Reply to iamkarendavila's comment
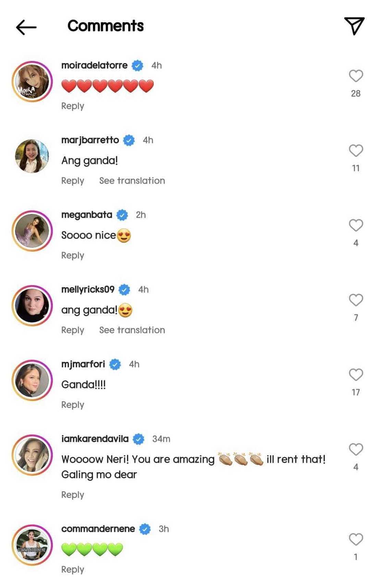Viewport: 384px width, 588px height. pyautogui.click(x=73, y=495)
